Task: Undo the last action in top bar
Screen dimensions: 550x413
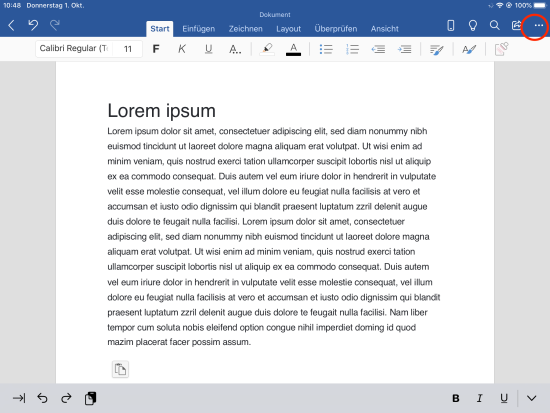Action: pos(33,25)
